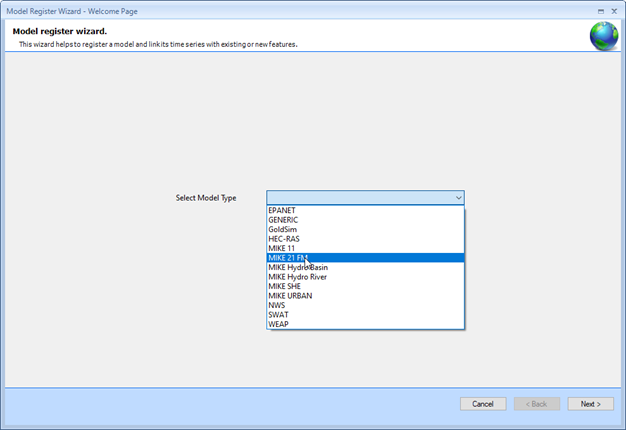
Task: Click the Cancel button
Action: pos(483,404)
